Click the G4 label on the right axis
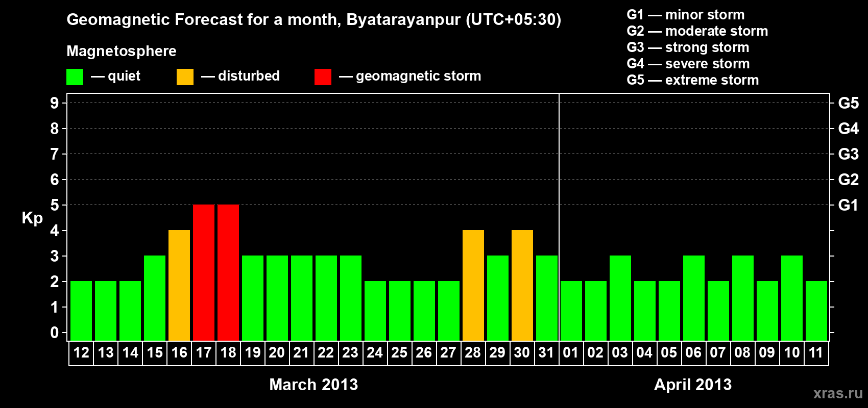868x408 pixels. click(849, 129)
